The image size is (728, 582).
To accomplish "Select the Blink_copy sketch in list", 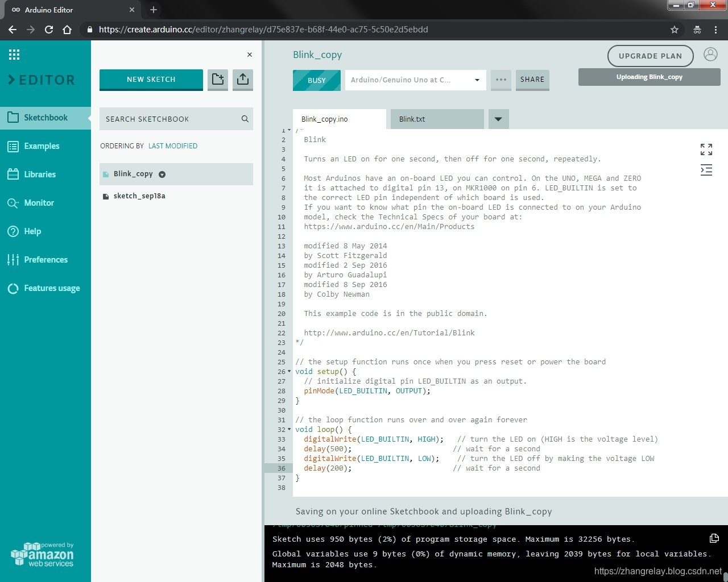I will (x=176, y=174).
